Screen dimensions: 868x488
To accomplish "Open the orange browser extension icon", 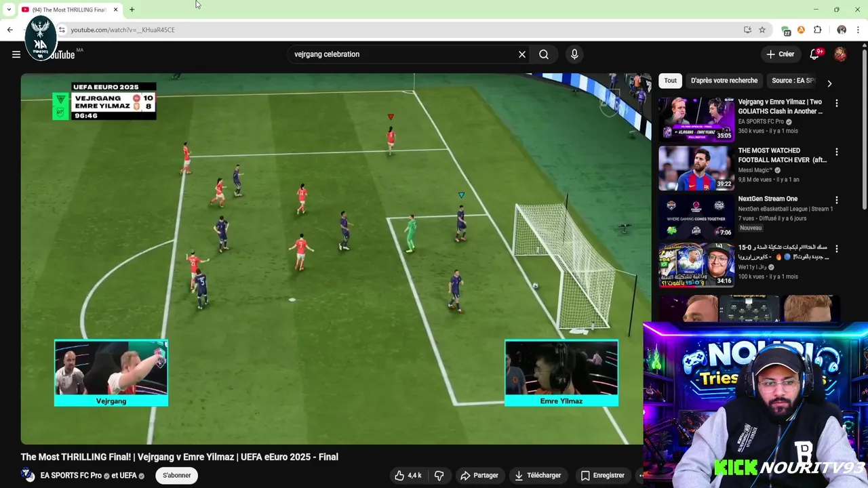I will coord(801,30).
